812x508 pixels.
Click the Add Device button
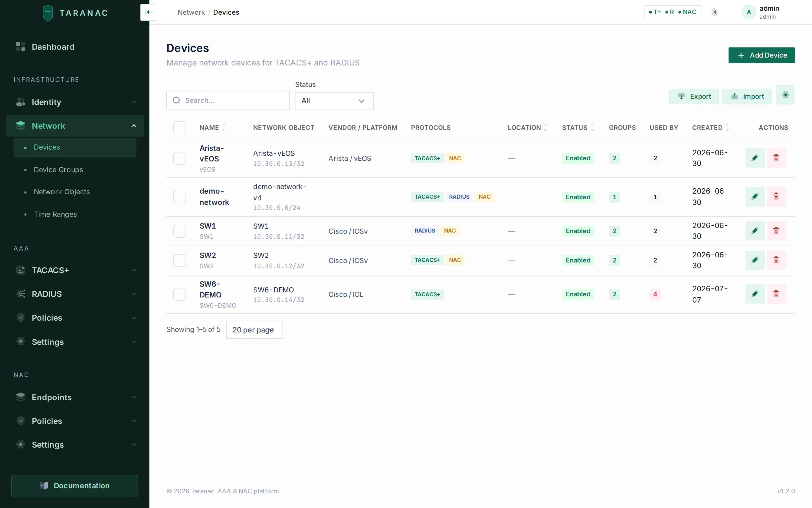(x=761, y=55)
